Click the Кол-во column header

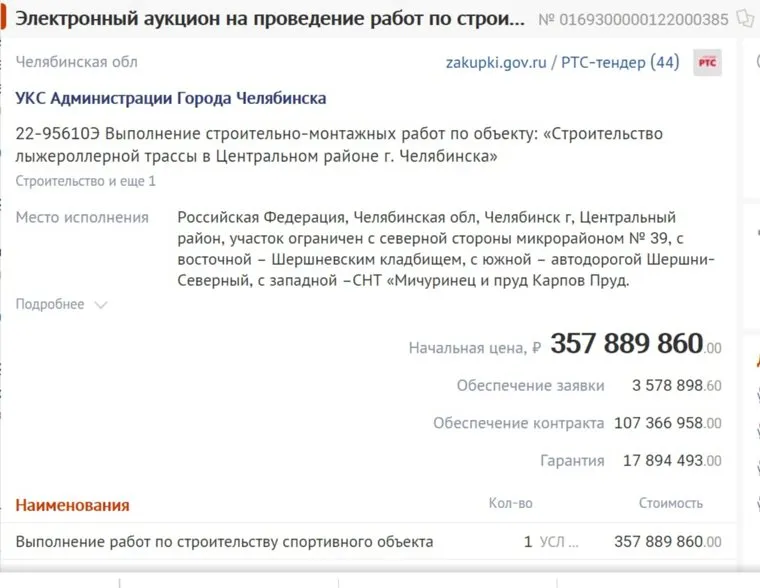point(510,503)
